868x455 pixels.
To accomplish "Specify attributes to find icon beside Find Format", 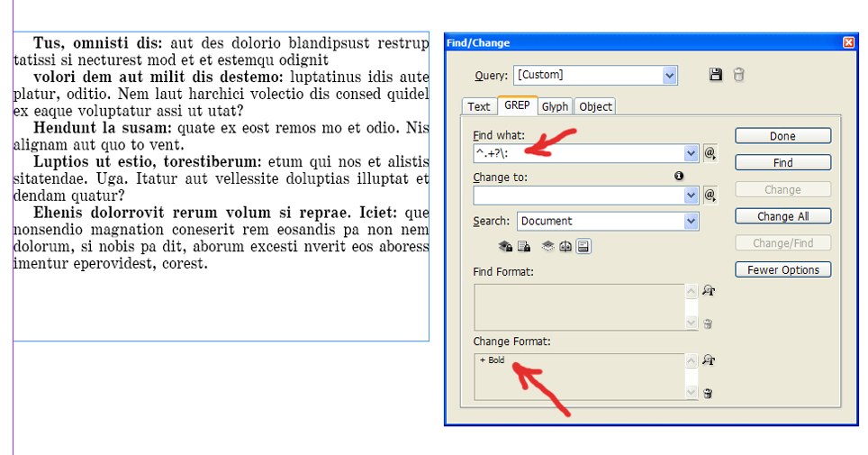I will click(x=708, y=290).
